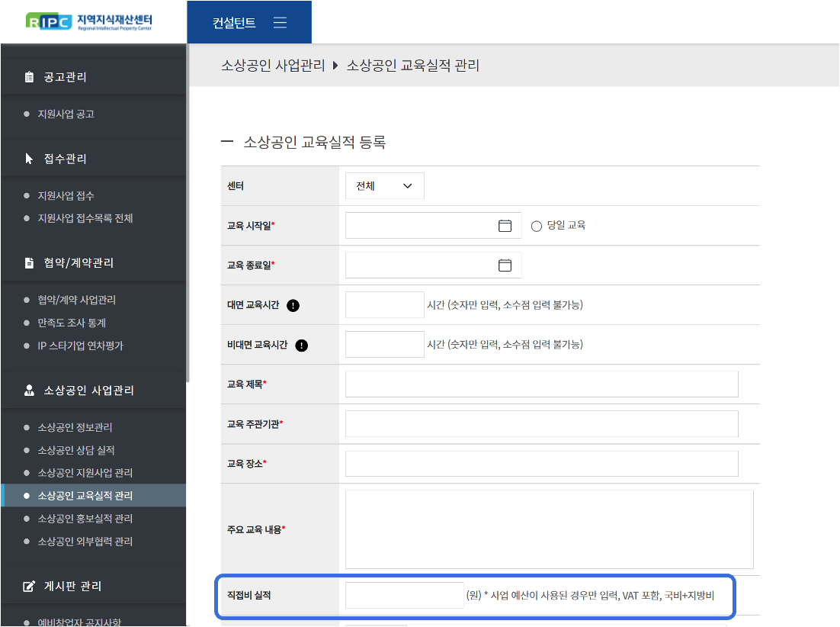Image resolution: width=840 pixels, height=627 pixels.
Task: Click into the 주요 교육 내용 textarea
Action: (x=549, y=529)
